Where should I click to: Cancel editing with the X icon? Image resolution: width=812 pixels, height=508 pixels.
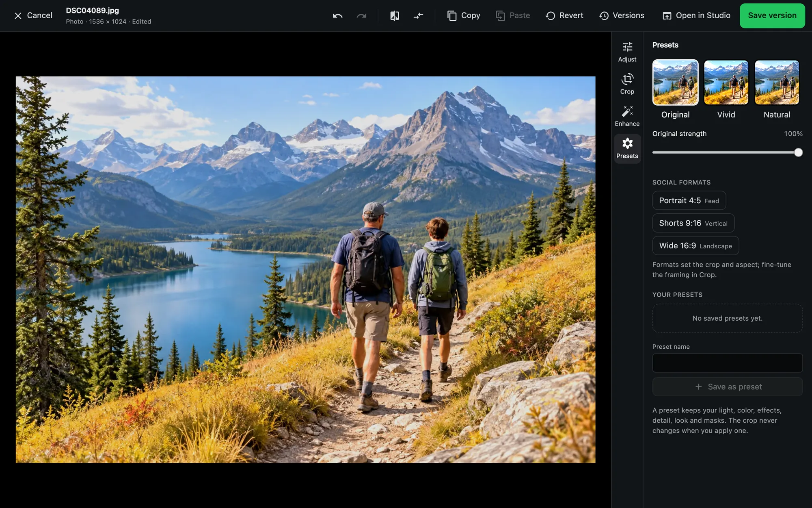click(33, 15)
